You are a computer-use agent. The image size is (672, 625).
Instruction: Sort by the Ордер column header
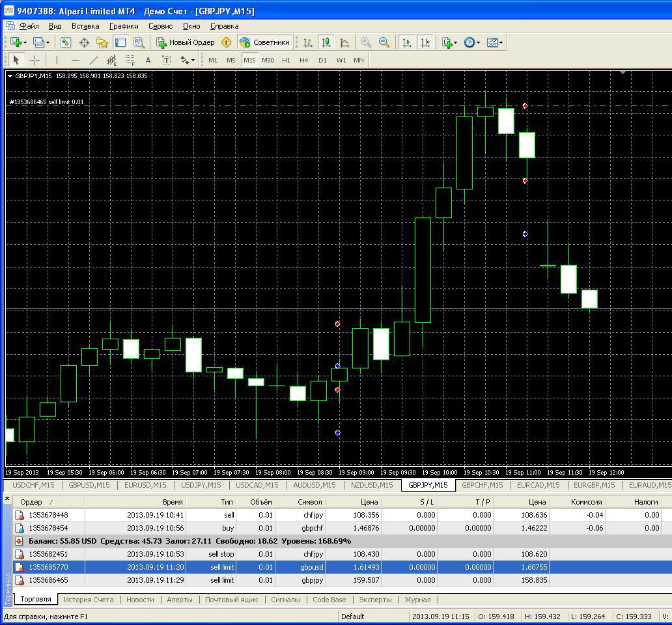49,502
